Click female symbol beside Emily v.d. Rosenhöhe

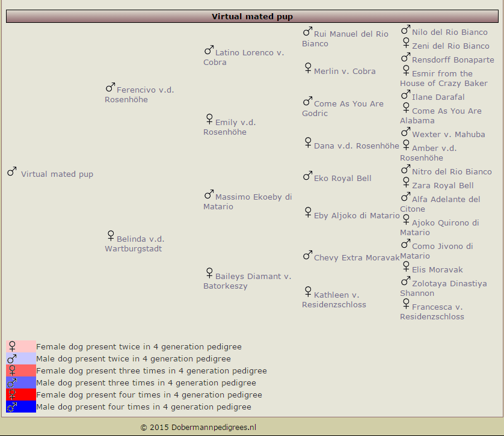point(209,119)
